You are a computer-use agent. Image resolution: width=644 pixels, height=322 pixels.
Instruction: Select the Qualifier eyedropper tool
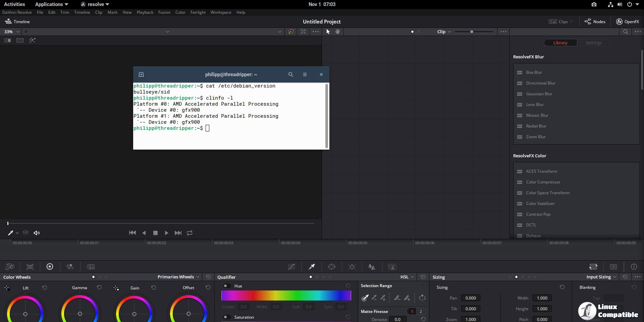click(312, 267)
